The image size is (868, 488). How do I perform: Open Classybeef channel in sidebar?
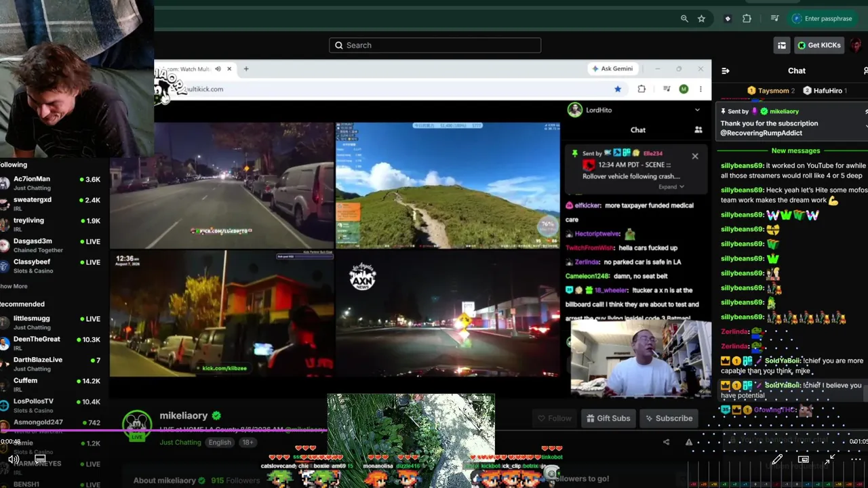click(52, 266)
